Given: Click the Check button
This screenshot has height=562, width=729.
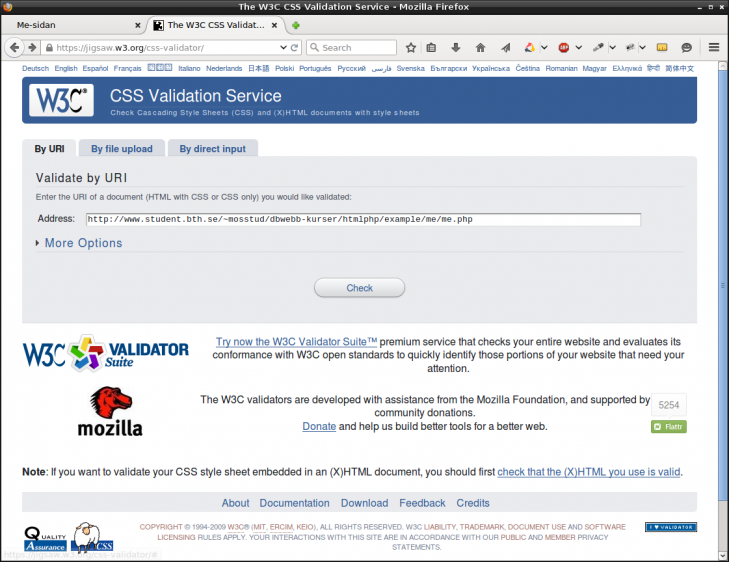Looking at the screenshot, I should coord(359,288).
